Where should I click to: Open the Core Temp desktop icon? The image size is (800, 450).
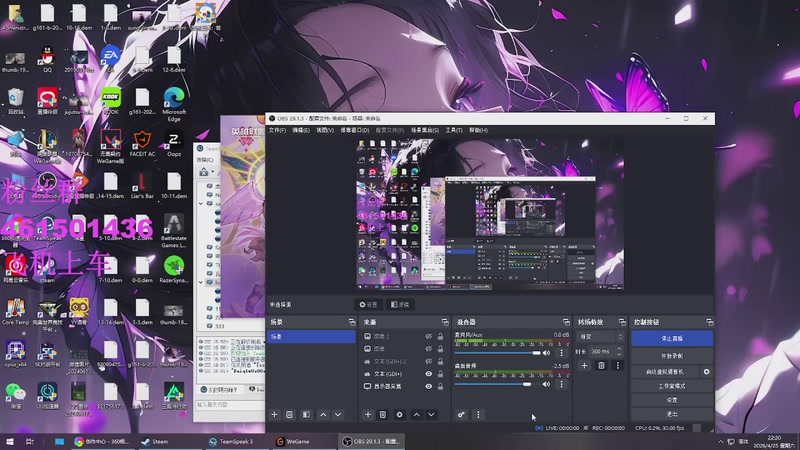tap(15, 312)
